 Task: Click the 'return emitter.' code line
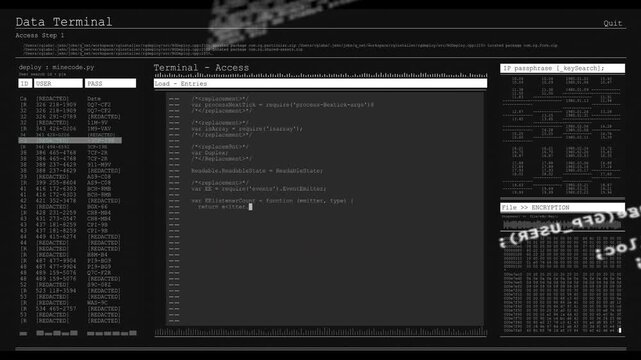(x=224, y=207)
